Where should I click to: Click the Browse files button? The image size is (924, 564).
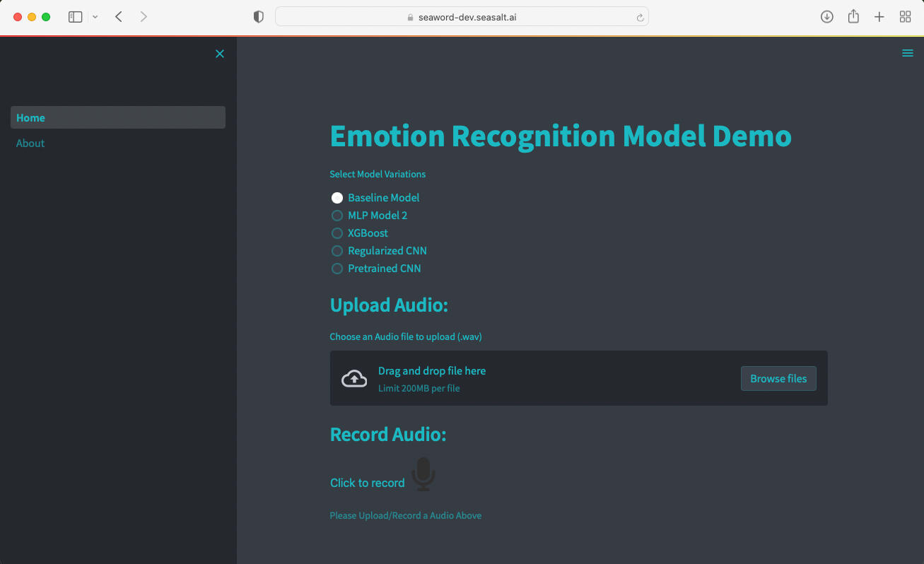(778, 378)
